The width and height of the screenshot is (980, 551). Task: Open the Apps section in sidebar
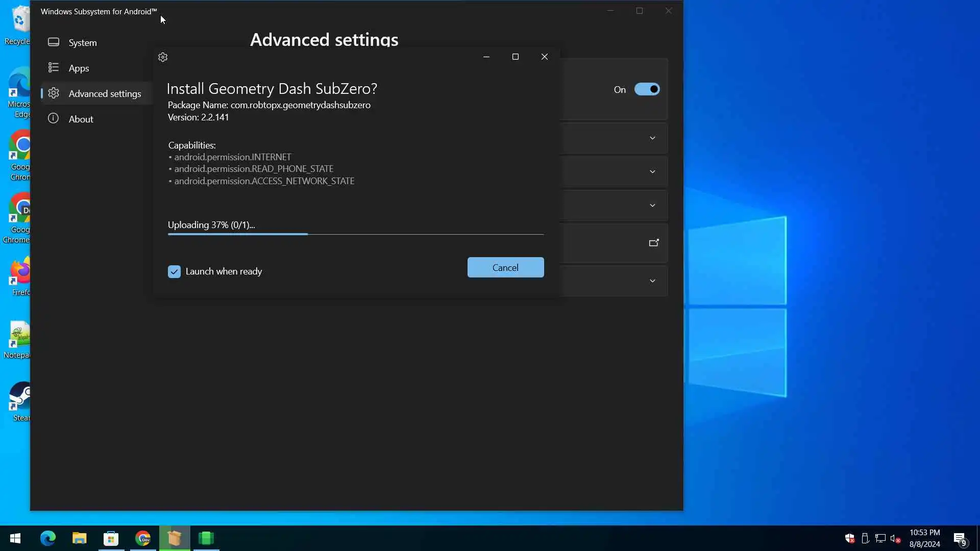79,68
